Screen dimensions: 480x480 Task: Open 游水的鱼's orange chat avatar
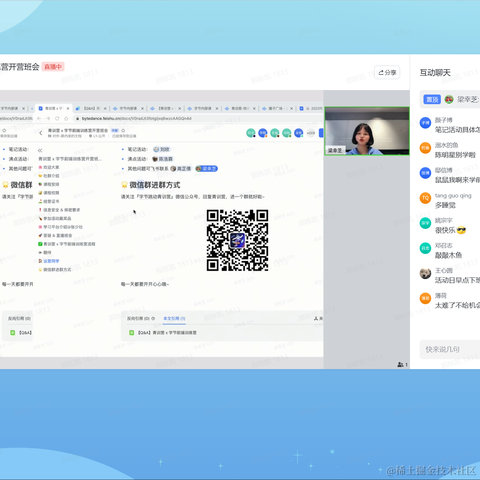[x=425, y=148]
